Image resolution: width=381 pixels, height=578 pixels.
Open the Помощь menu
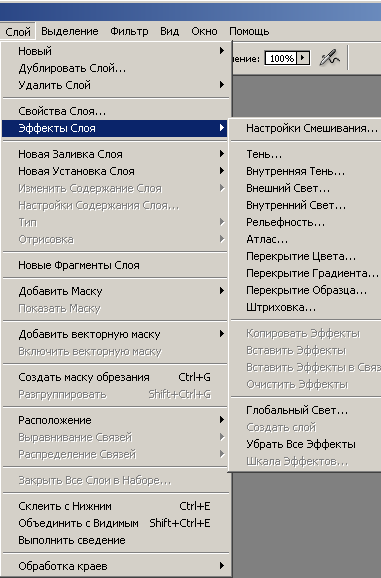click(249, 31)
